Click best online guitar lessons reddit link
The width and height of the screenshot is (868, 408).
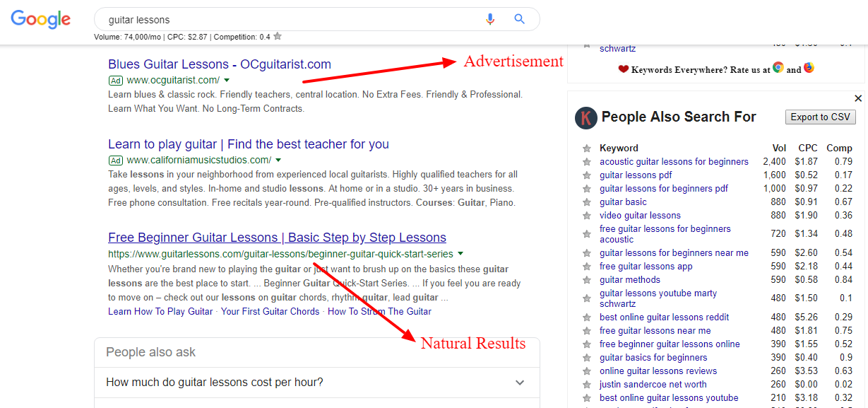click(x=665, y=317)
